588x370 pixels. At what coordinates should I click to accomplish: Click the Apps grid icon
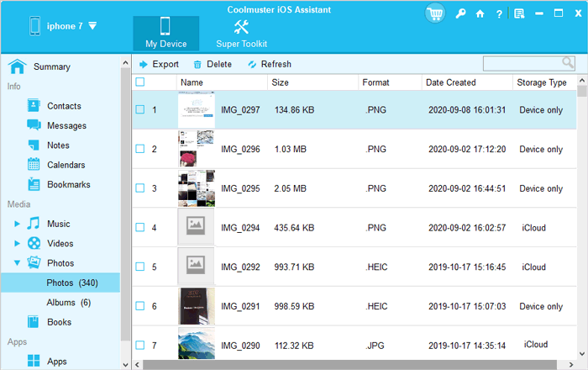pos(34,361)
